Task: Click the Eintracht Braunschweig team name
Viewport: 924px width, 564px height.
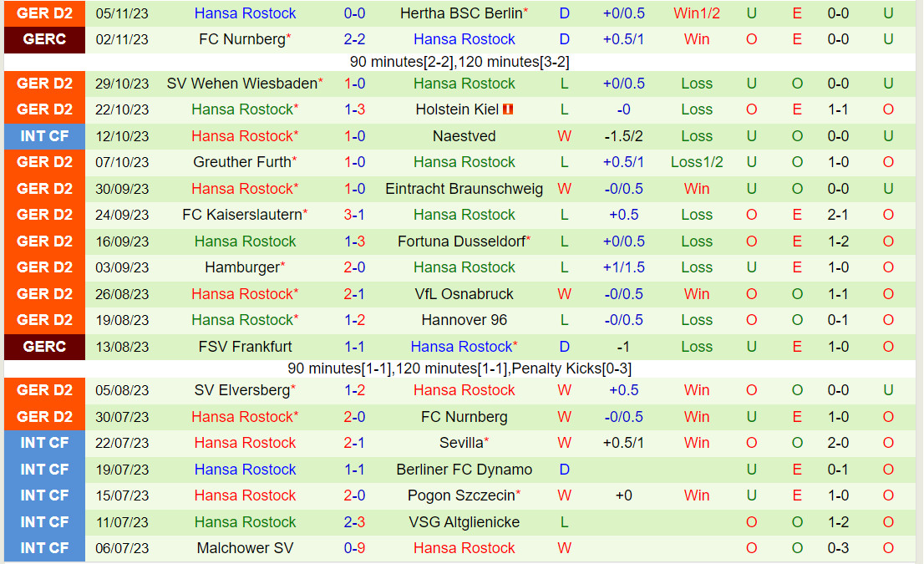Action: [465, 189]
